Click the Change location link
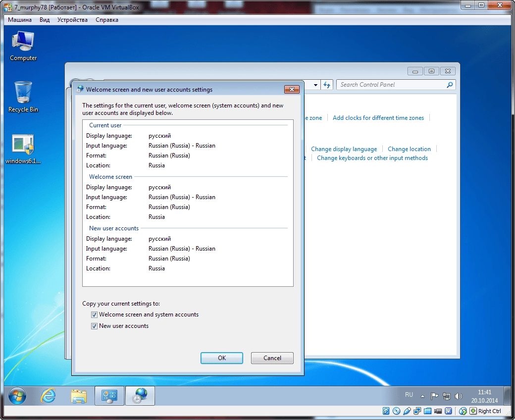The width and height of the screenshot is (515, 420). [x=409, y=149]
